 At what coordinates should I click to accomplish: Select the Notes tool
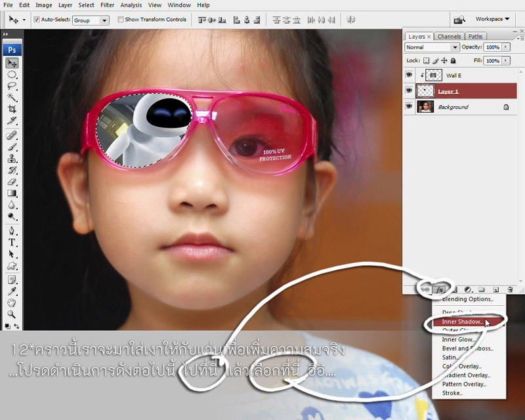point(12,280)
